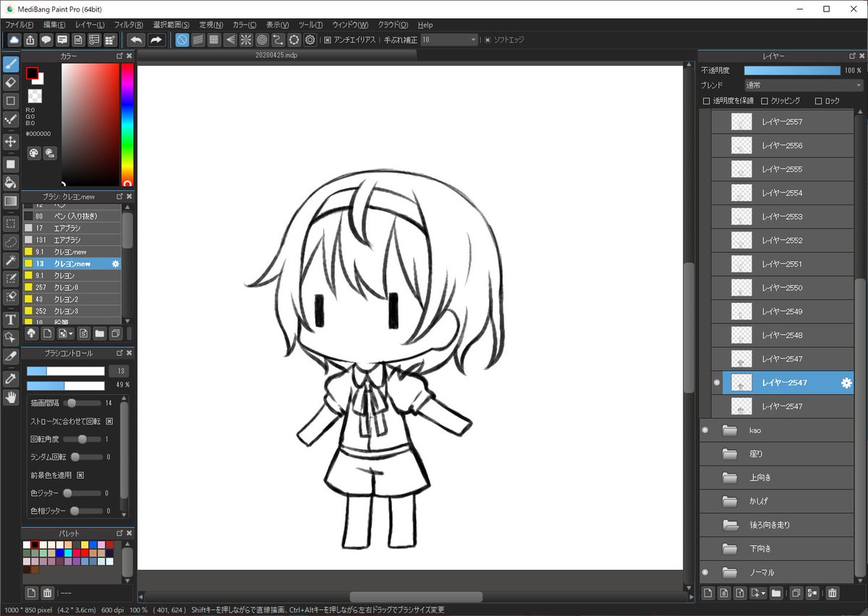Open the レイヤー menu
This screenshot has width=868, height=616.
coord(90,25)
